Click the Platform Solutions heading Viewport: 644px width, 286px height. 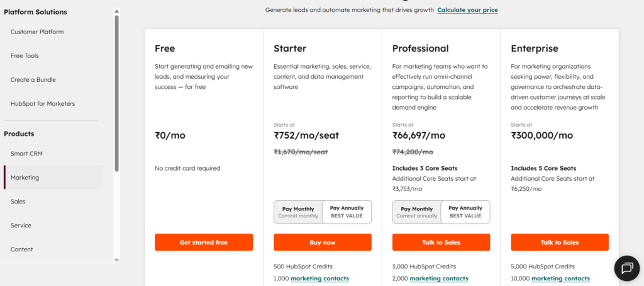click(35, 12)
